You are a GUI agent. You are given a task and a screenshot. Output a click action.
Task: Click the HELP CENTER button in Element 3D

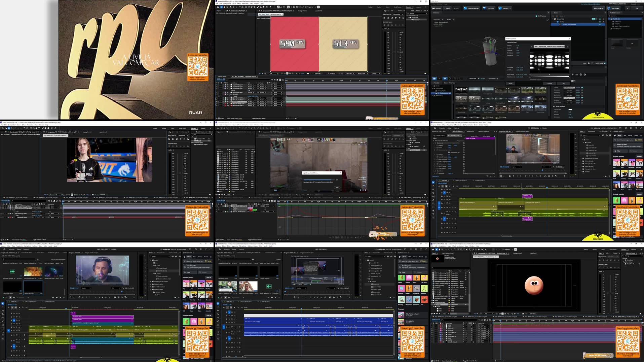click(x=599, y=8)
